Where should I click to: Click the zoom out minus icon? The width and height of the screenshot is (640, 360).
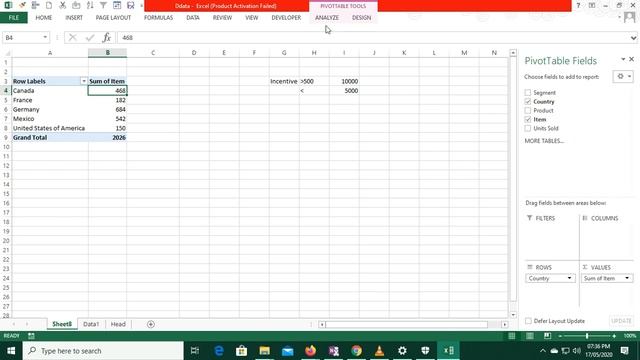click(560, 336)
